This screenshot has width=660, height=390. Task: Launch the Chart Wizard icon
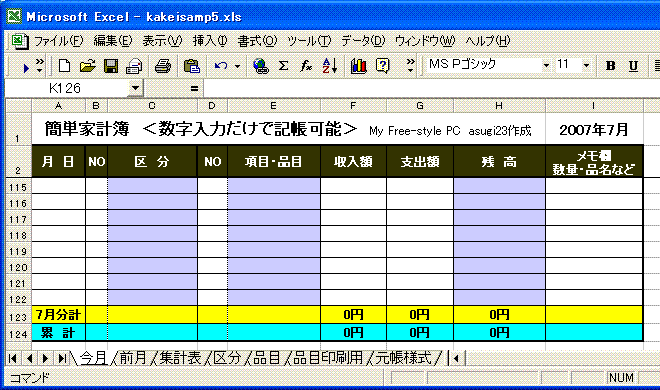(358, 66)
